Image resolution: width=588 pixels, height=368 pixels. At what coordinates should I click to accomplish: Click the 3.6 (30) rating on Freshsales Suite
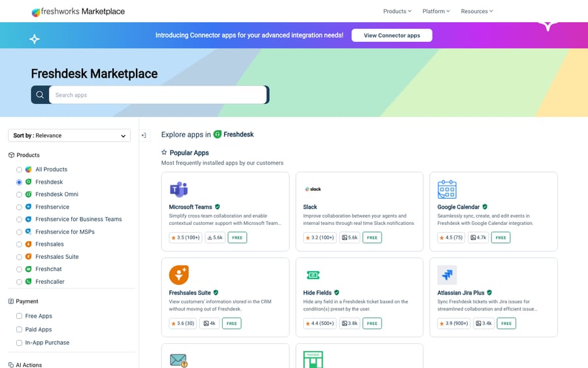[183, 324]
